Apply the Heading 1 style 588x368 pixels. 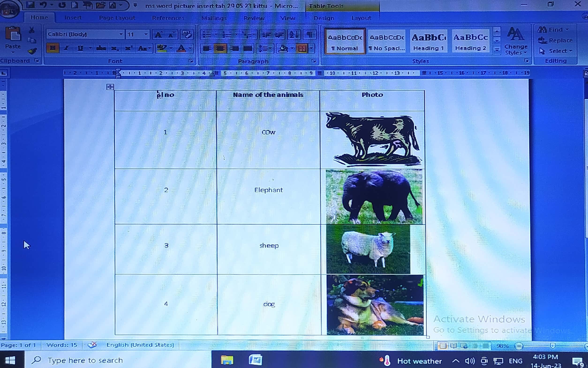pos(429,41)
